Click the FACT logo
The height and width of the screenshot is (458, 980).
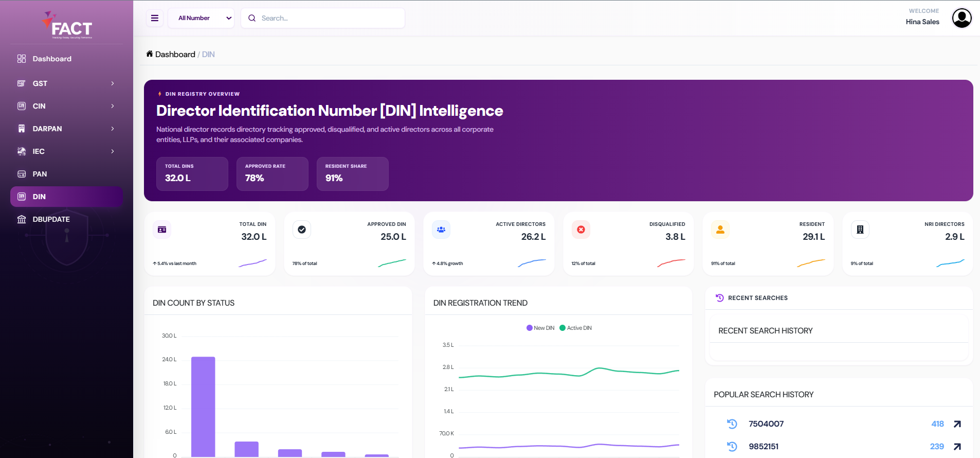[67, 25]
